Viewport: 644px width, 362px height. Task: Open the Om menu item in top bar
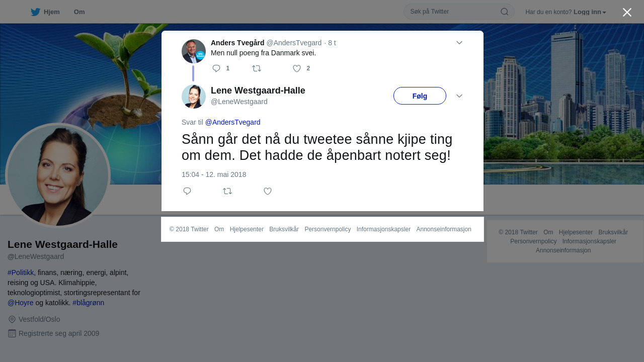(x=79, y=12)
